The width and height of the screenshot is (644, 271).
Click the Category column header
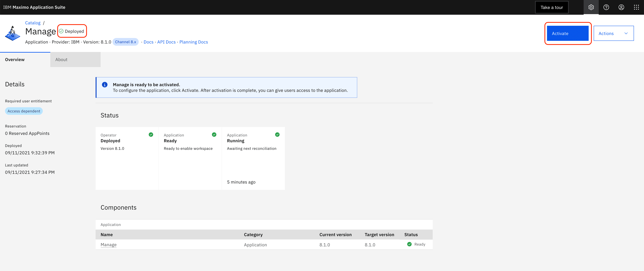tap(253, 235)
